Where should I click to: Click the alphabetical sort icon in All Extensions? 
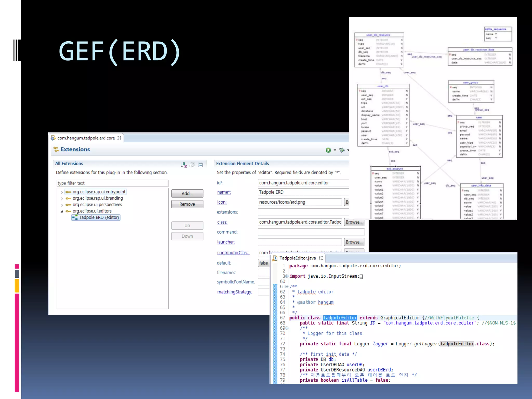click(x=184, y=165)
